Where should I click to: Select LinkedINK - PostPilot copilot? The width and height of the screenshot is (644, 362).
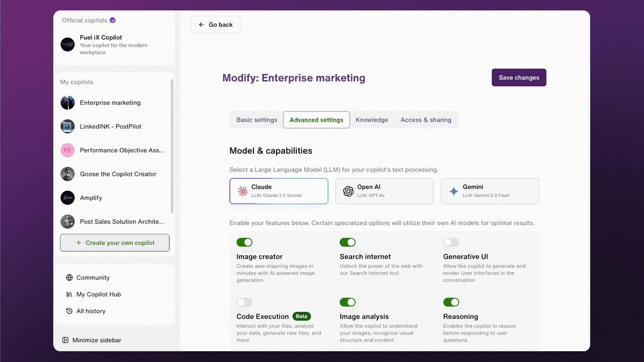pyautogui.click(x=113, y=126)
